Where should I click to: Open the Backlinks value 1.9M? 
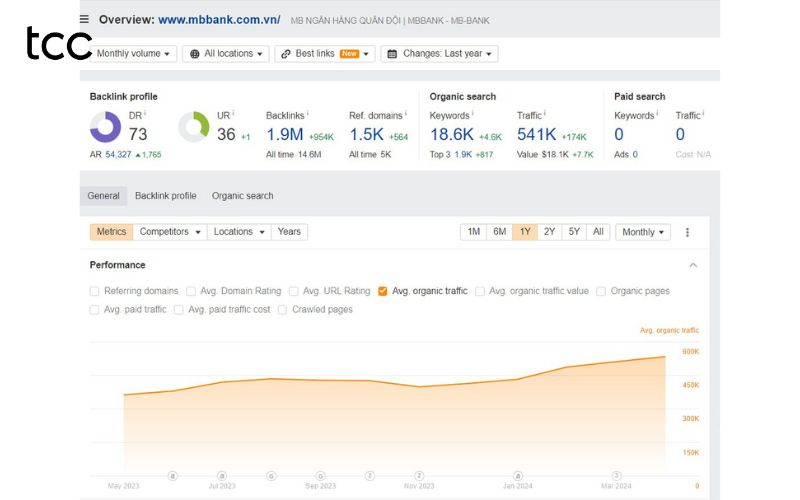point(285,135)
